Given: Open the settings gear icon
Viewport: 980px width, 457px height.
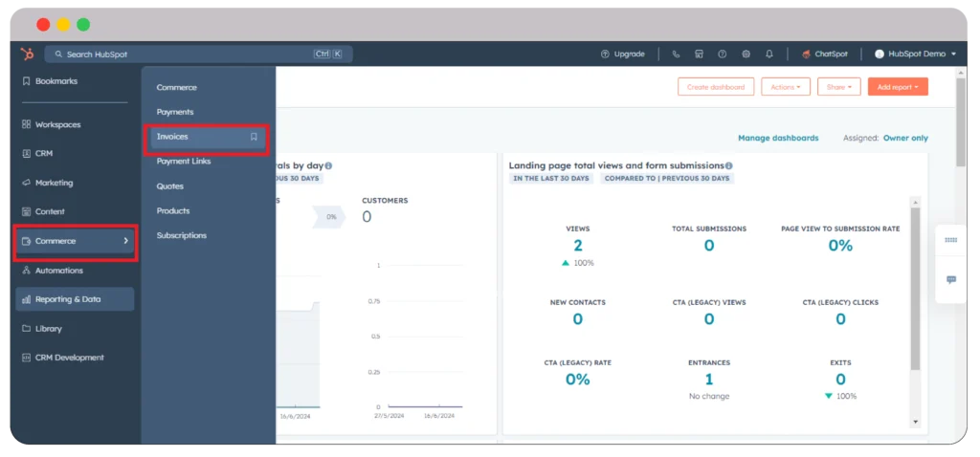Looking at the screenshot, I should (x=746, y=54).
